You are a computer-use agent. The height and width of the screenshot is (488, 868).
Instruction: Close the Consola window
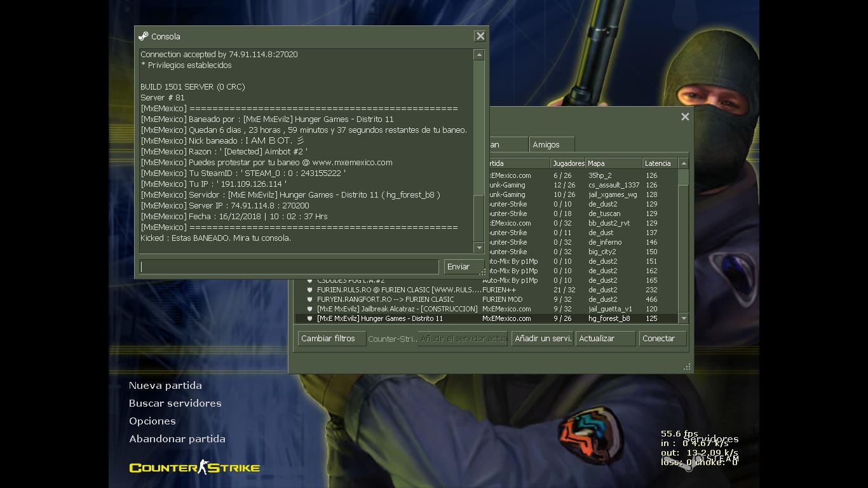point(480,36)
